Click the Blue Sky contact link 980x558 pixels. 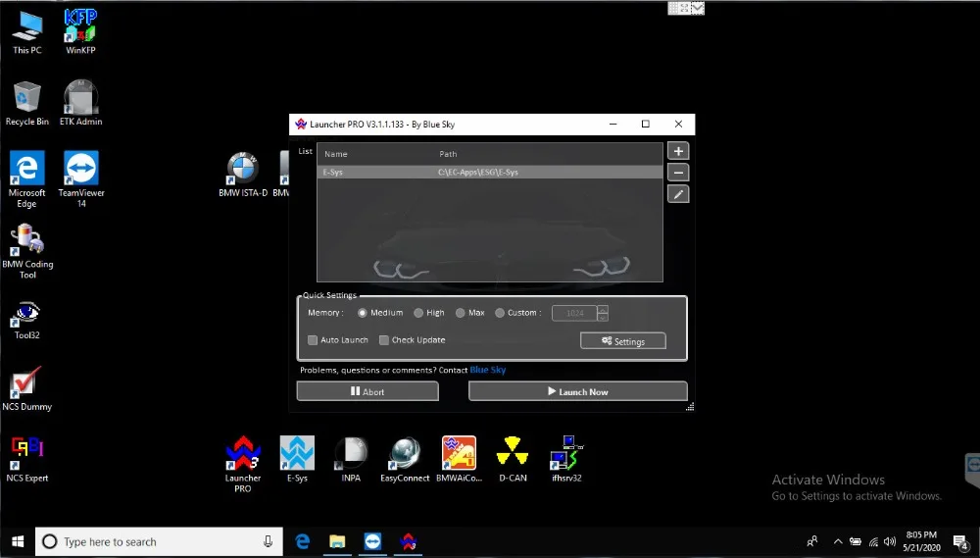tap(488, 370)
